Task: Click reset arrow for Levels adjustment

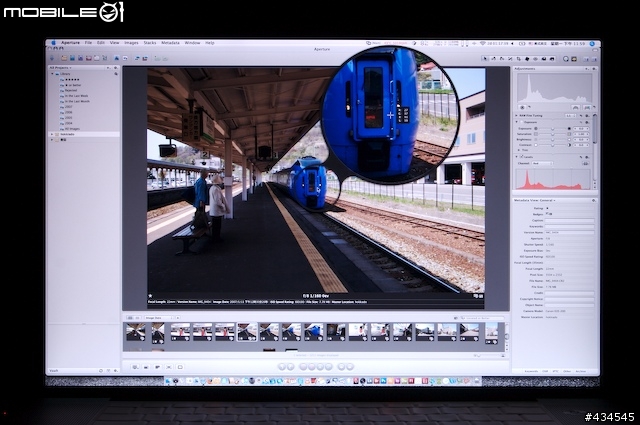Action: tap(581, 157)
